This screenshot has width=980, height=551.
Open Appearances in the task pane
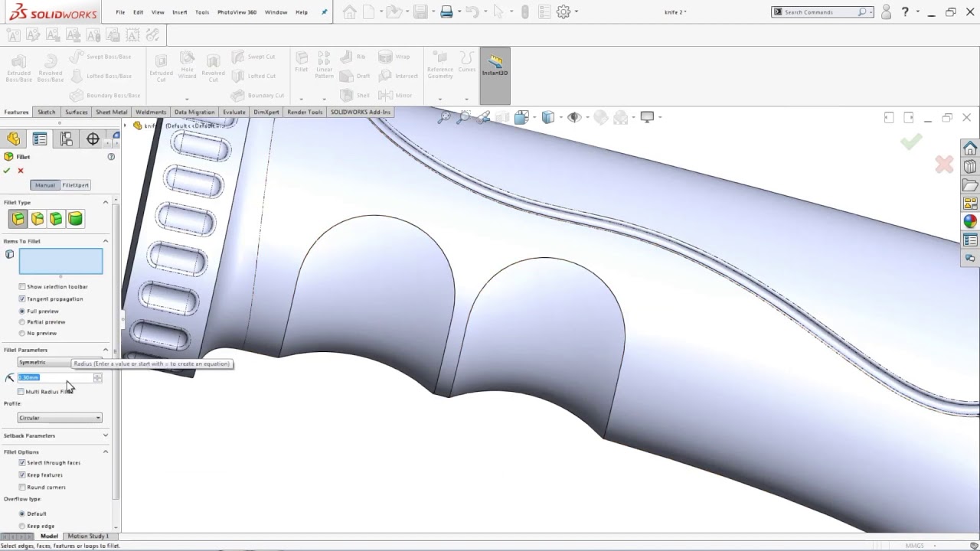click(970, 222)
